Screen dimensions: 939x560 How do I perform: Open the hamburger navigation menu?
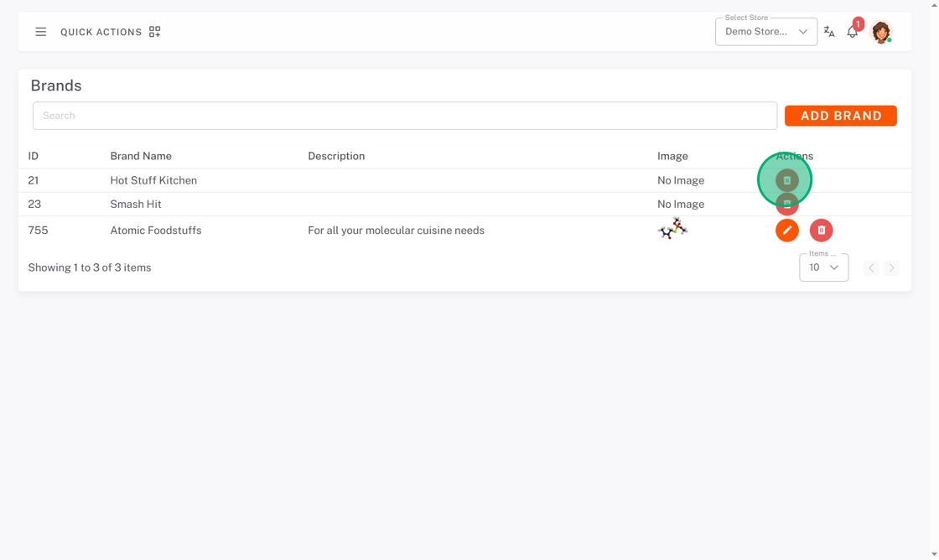40,32
